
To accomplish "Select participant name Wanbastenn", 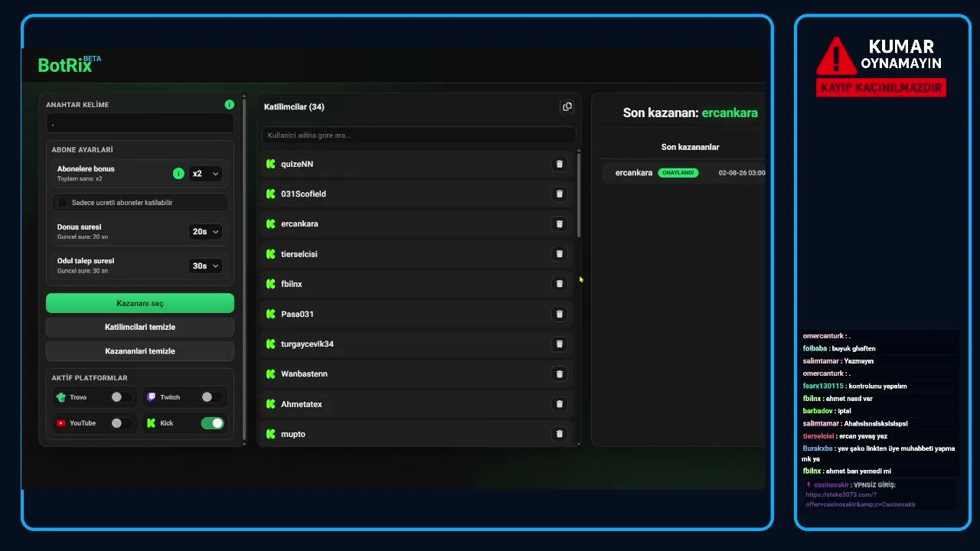I will [x=304, y=374].
